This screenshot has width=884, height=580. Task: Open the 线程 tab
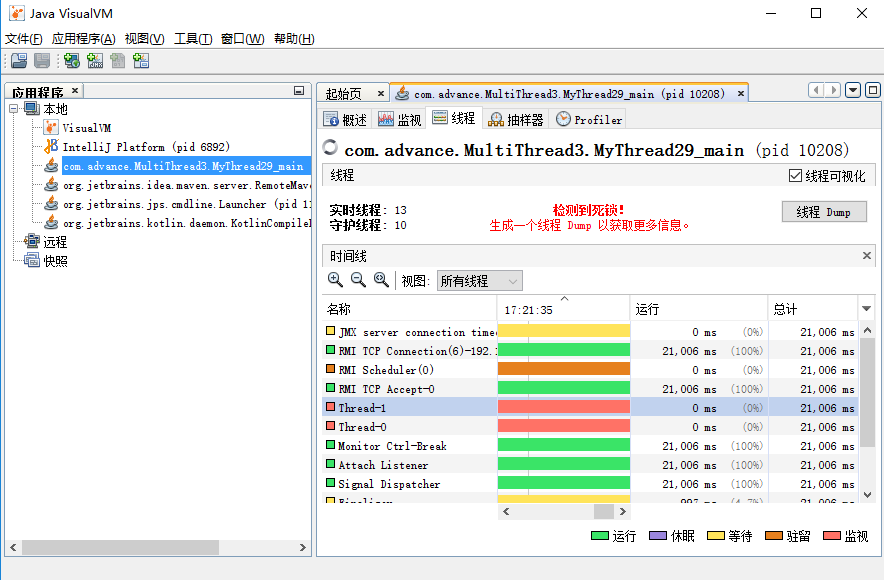point(454,118)
